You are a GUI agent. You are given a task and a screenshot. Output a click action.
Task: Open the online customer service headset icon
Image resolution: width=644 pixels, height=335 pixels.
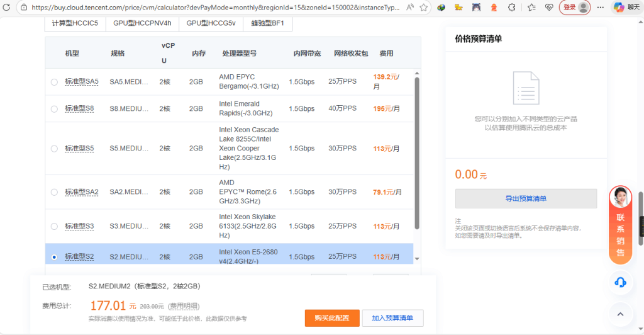click(x=620, y=282)
